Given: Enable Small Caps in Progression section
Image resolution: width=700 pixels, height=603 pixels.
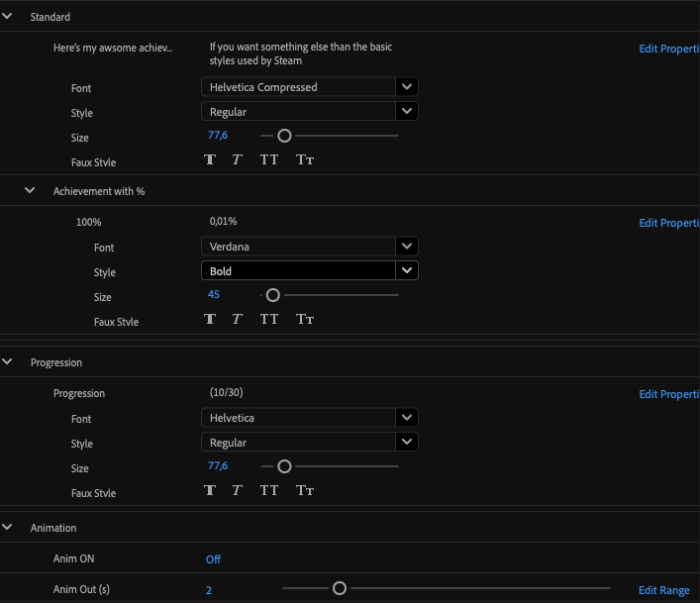Looking at the screenshot, I should [x=305, y=490].
